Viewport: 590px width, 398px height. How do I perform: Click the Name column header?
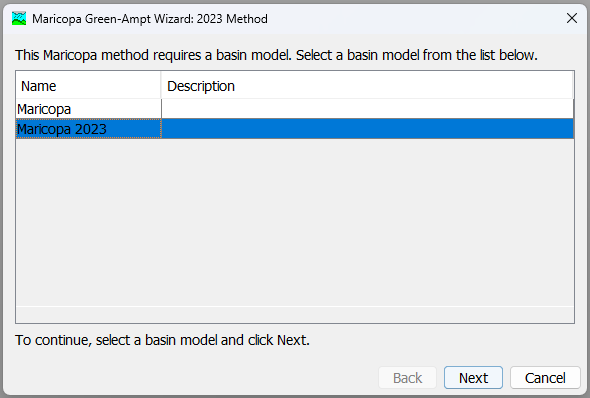[88, 86]
